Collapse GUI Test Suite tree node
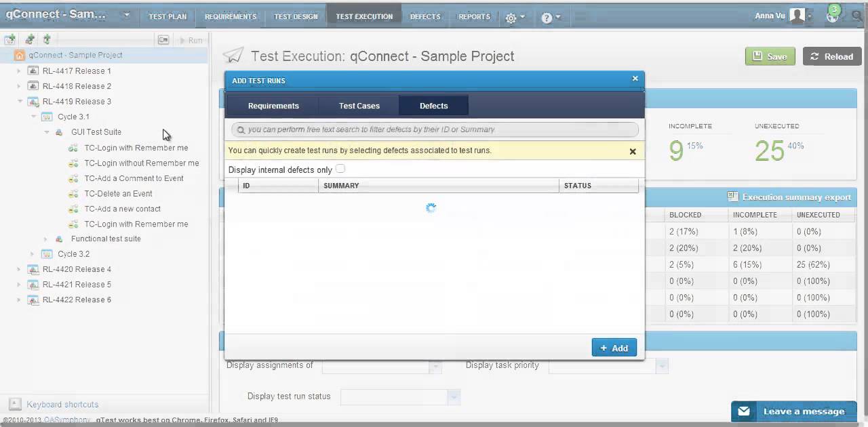This screenshot has width=868, height=427. (47, 132)
